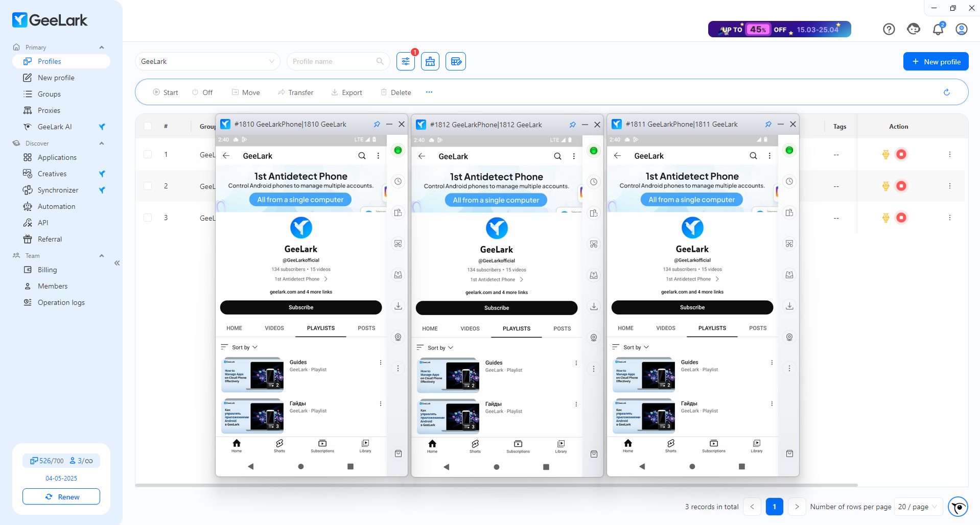This screenshot has height=525, width=980.
Task: Stop the cloud phone in row 1
Action: [901, 154]
